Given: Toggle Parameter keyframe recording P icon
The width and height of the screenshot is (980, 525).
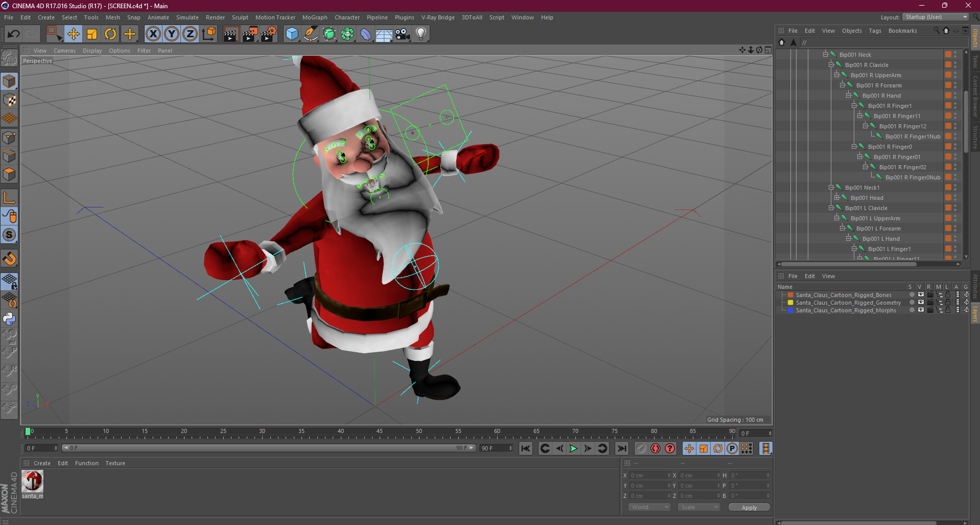Looking at the screenshot, I should (732, 448).
